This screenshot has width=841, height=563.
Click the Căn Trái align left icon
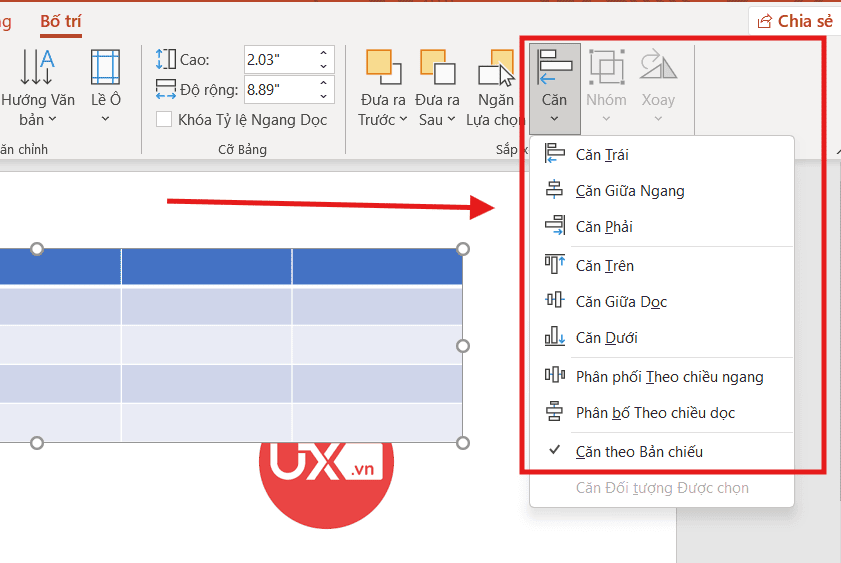tap(554, 154)
